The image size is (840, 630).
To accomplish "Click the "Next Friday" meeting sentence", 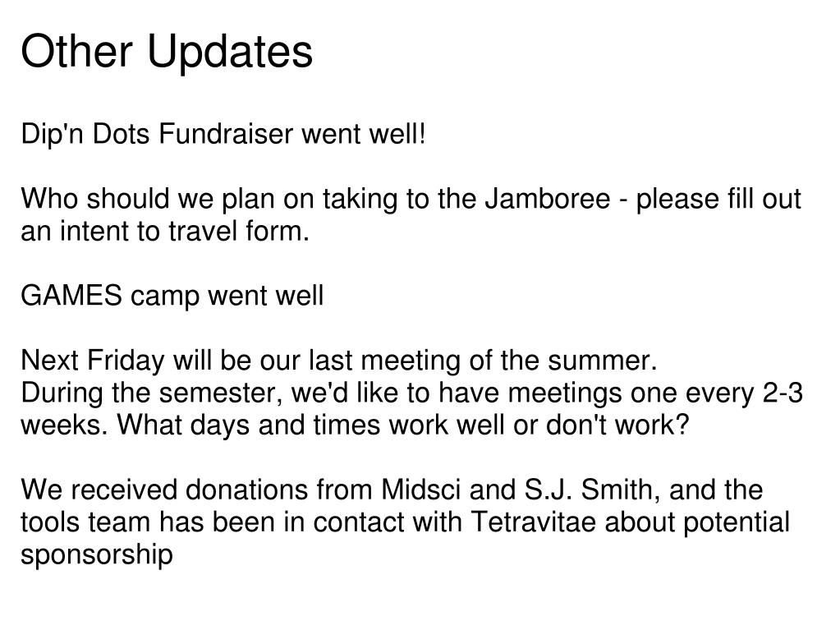I will 338,360.
